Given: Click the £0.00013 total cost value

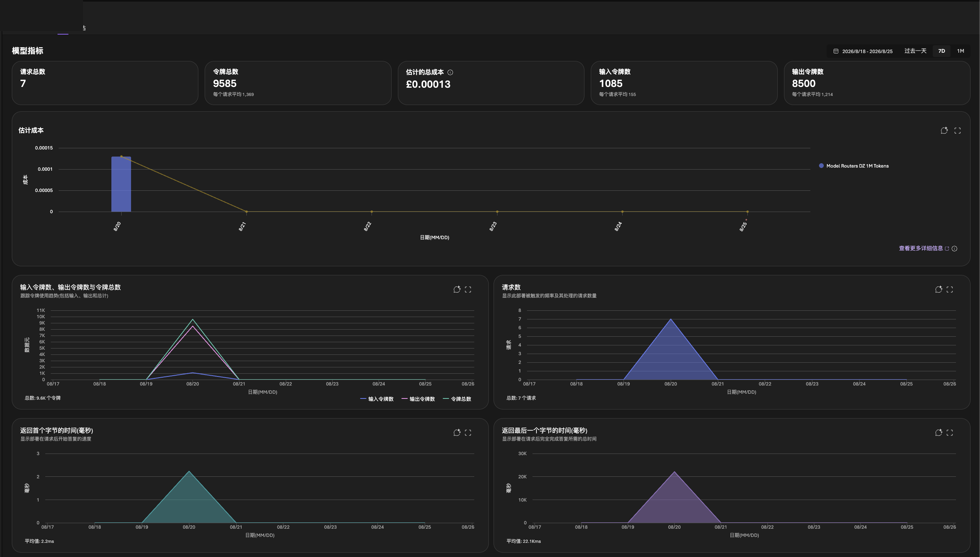Looking at the screenshot, I should [428, 85].
